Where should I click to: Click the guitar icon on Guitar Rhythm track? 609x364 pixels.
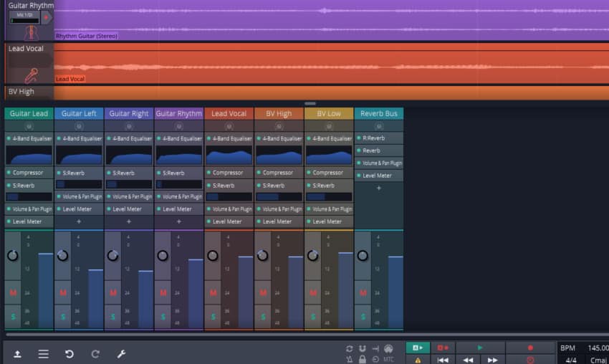click(x=30, y=33)
